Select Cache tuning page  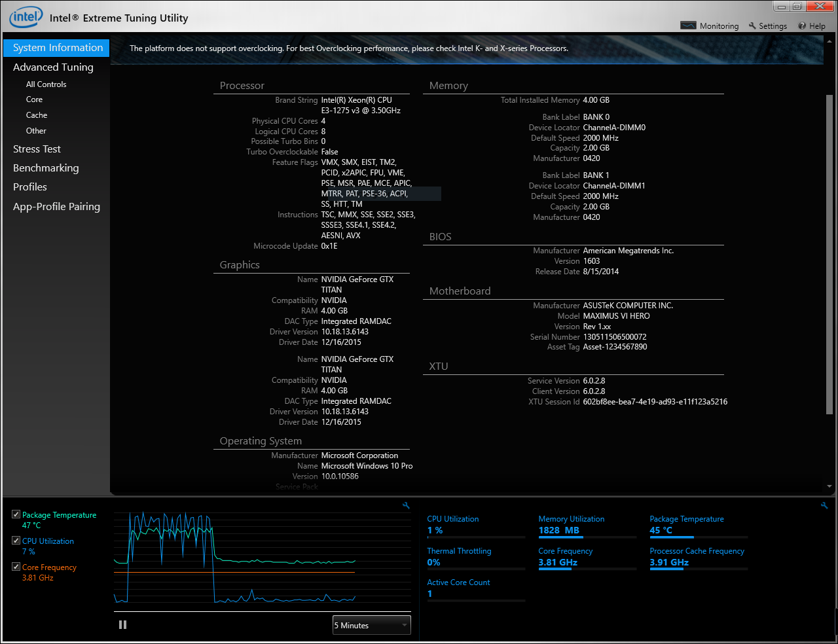pyautogui.click(x=37, y=115)
